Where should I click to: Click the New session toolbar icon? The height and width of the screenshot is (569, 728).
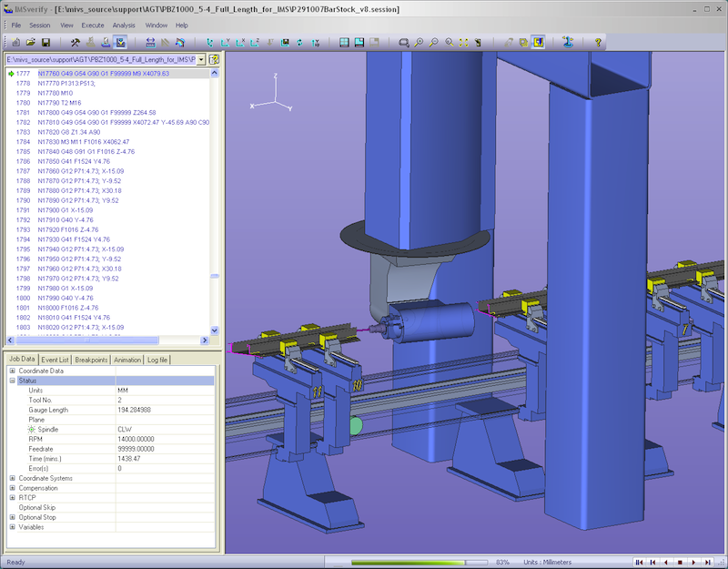(16, 42)
